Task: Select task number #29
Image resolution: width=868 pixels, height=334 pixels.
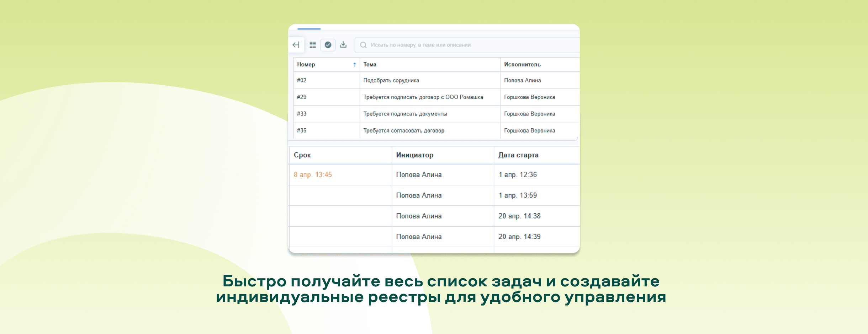Action: tap(302, 97)
